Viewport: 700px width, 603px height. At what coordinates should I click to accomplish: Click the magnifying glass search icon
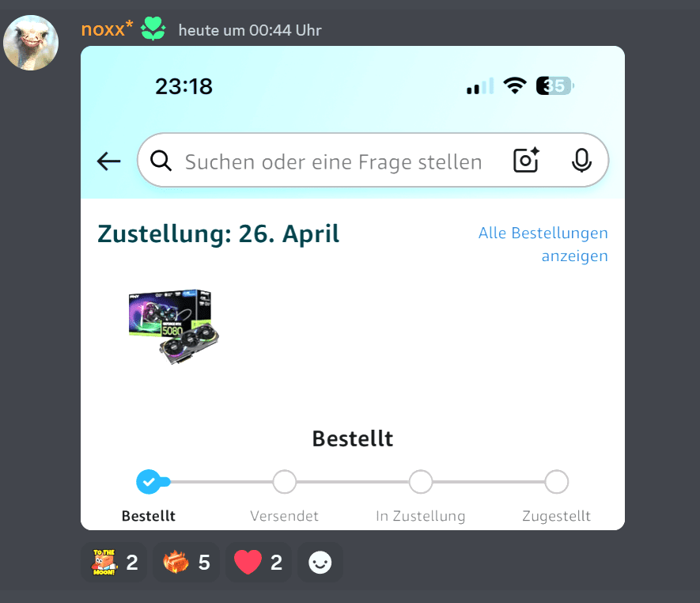pyautogui.click(x=161, y=161)
